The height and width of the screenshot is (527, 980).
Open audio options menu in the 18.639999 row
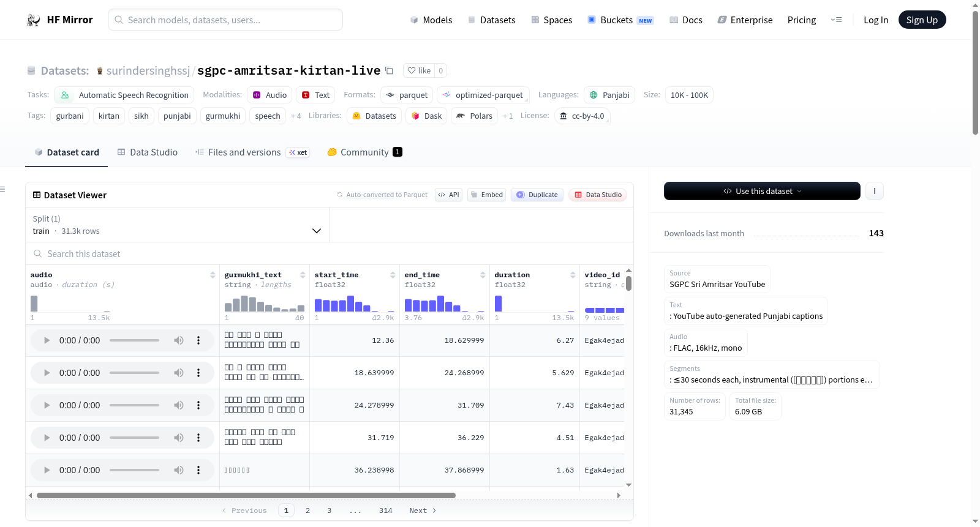pyautogui.click(x=198, y=373)
